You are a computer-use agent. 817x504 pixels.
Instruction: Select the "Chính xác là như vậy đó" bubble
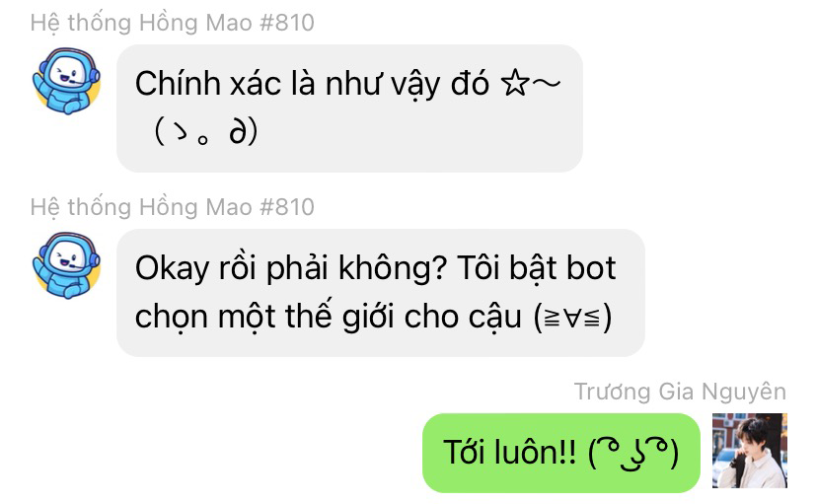click(349, 108)
